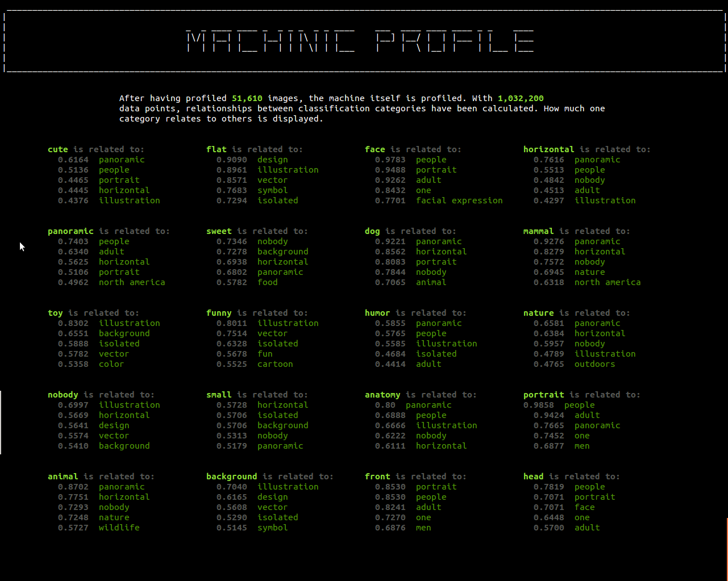Click the value 0.4376 under cute
728x581 pixels.
point(73,200)
